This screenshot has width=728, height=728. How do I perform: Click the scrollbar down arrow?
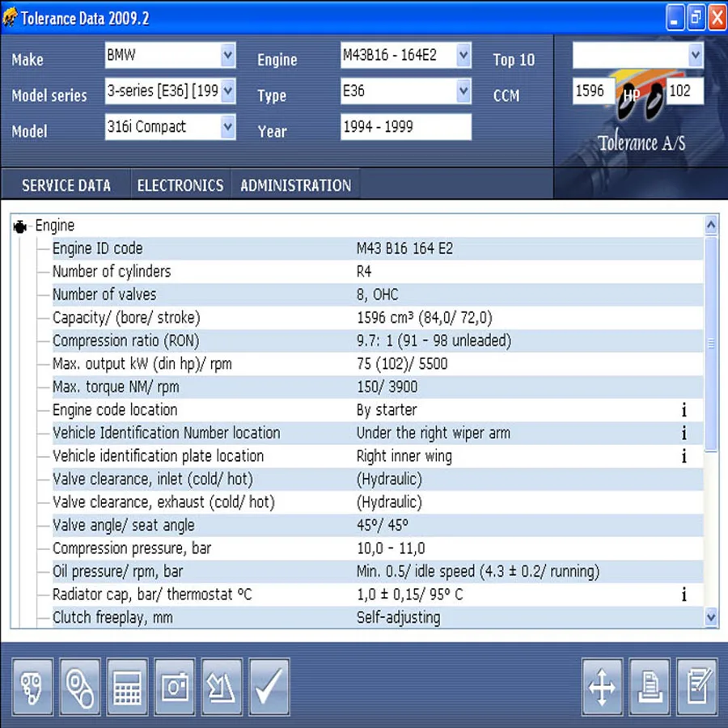pos(711,617)
